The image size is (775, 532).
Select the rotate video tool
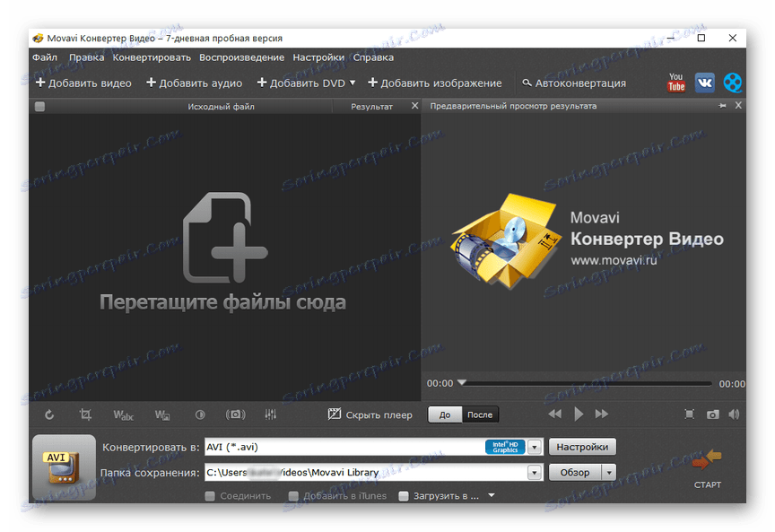point(49,414)
